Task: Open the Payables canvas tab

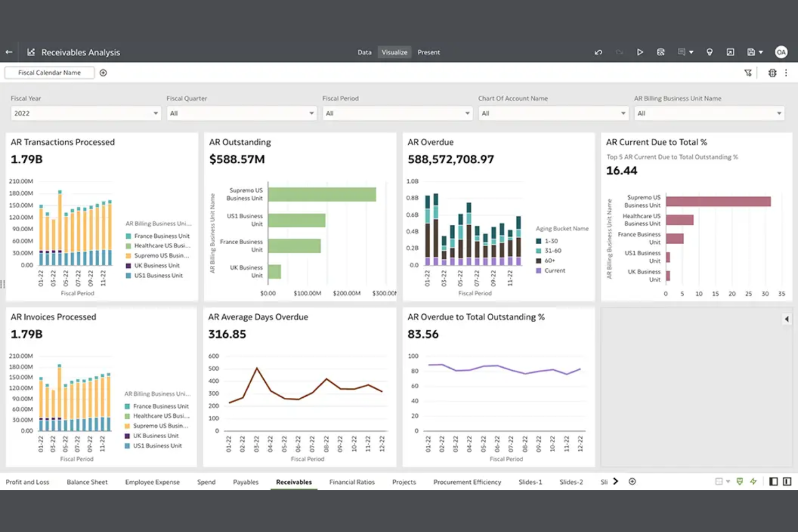Action: coord(246,482)
